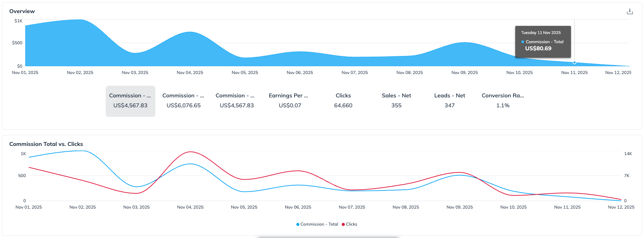This screenshot has width=644, height=238.
Task: Click the US$80.69 value in the tooltip
Action: tap(538, 49)
